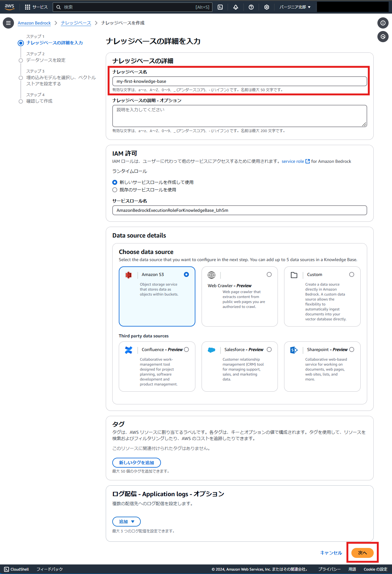Select the Salesforce radio button
The width and height of the screenshot is (392, 574).
(269, 349)
